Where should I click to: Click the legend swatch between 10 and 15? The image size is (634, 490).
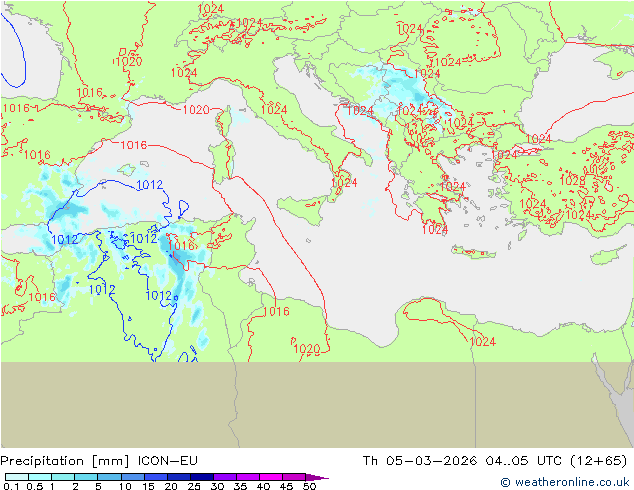tap(132, 477)
